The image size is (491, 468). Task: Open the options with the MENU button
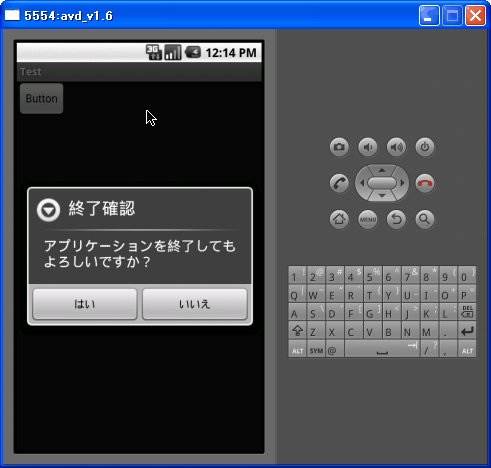[x=368, y=219]
